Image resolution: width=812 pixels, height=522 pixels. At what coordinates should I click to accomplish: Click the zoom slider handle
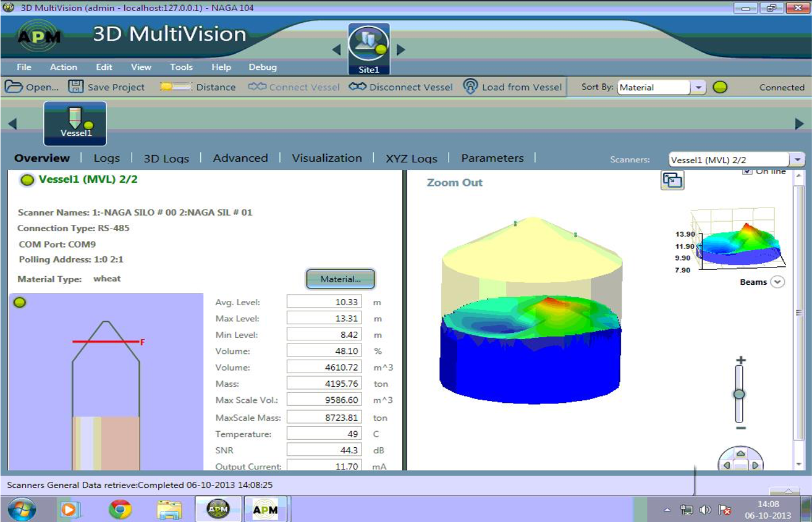pos(739,394)
